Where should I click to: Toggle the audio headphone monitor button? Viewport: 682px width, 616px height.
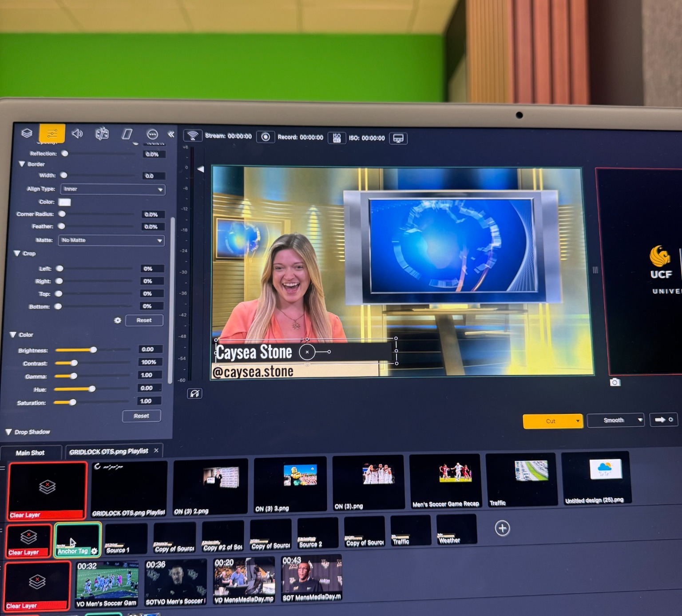coord(195,393)
